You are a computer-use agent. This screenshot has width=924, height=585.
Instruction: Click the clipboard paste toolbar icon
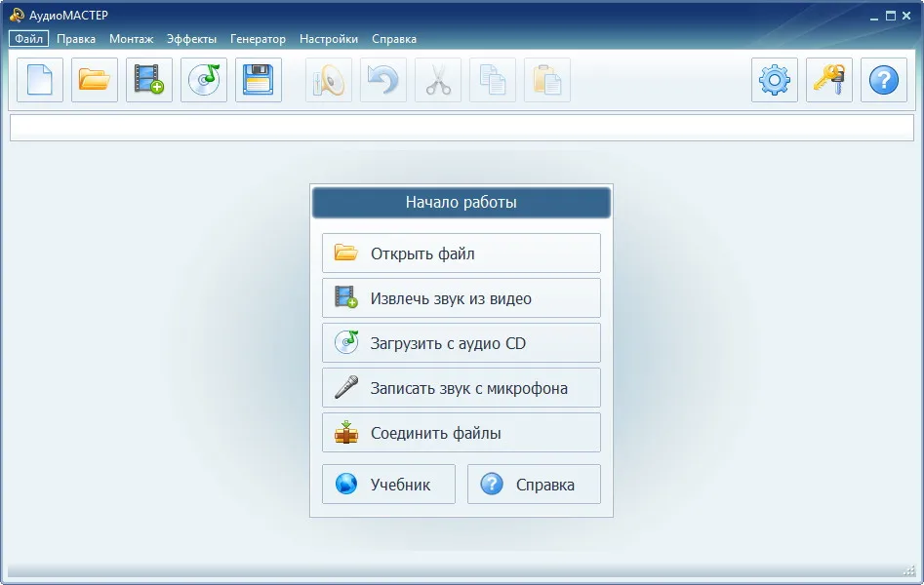pyautogui.click(x=547, y=80)
